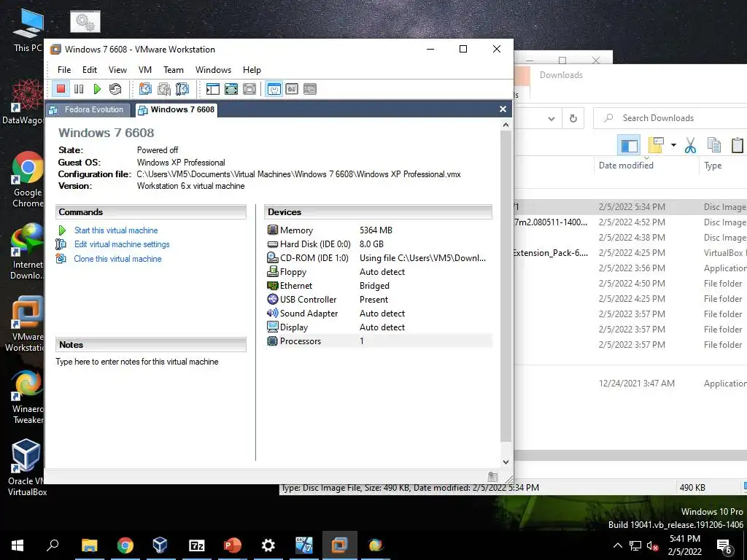
Task: Open Google Chrome desktop shortcut
Action: tap(28, 179)
